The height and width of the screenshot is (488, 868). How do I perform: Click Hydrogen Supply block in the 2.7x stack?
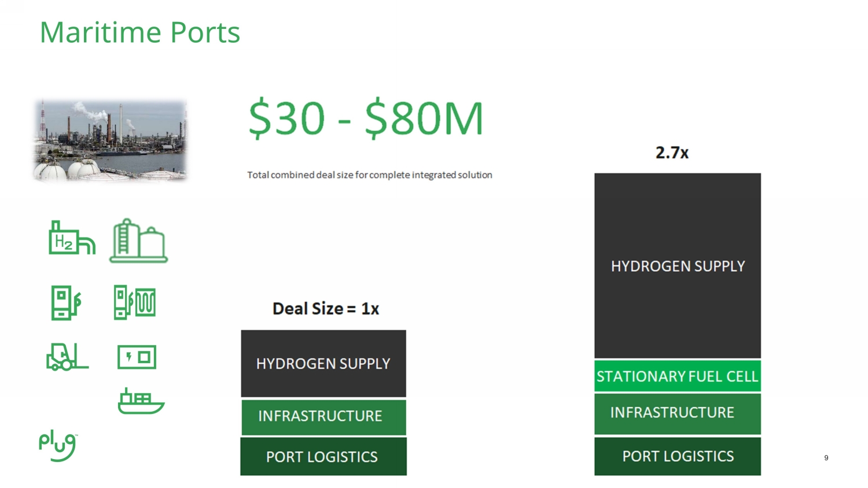678,265
